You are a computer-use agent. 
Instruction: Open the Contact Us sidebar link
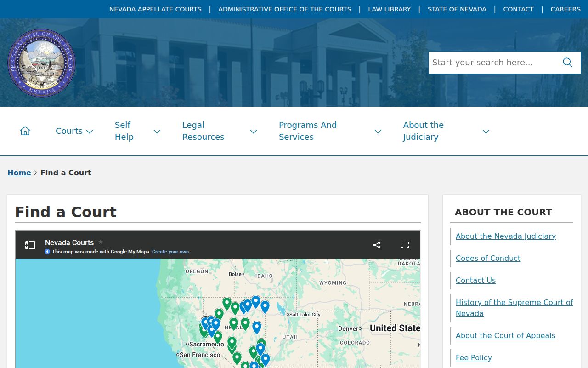[x=475, y=280]
